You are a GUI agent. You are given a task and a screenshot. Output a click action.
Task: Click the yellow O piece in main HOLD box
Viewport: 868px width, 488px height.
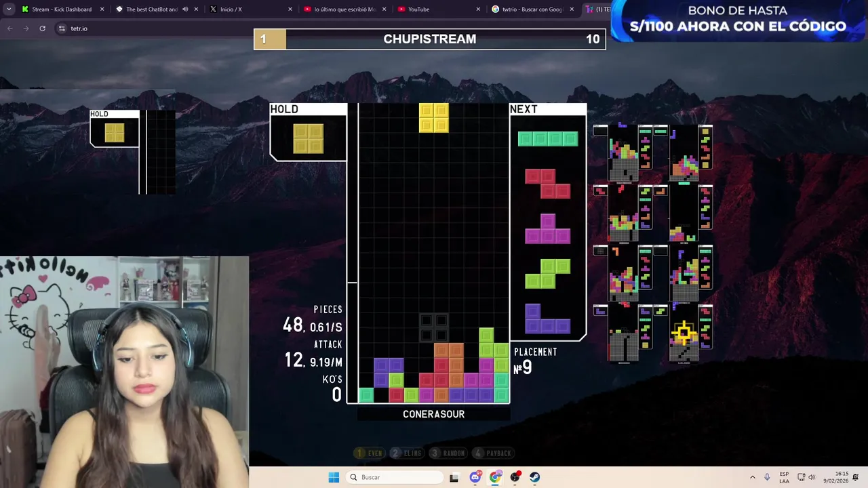click(309, 138)
